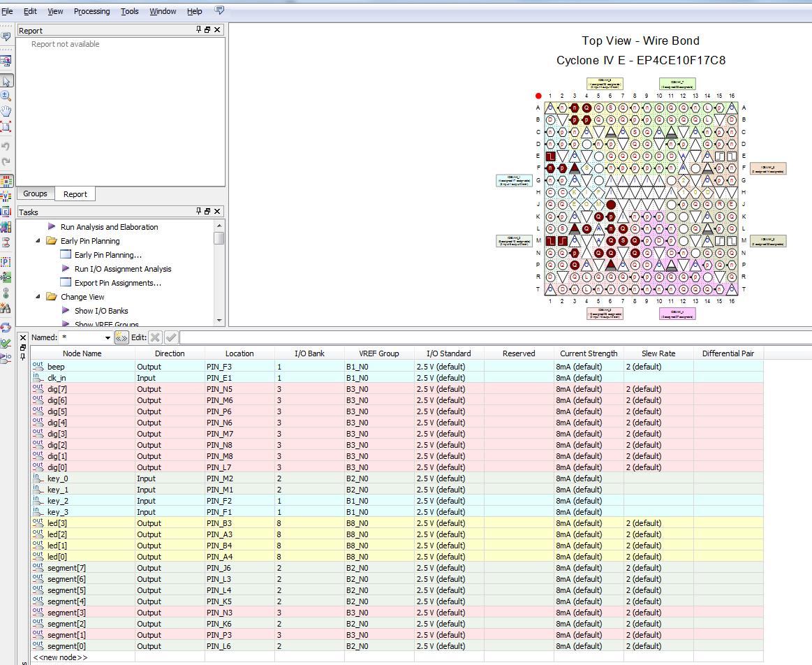The width and height of the screenshot is (812, 665).
Task: Pick the hand pan tool
Action: 6,111
